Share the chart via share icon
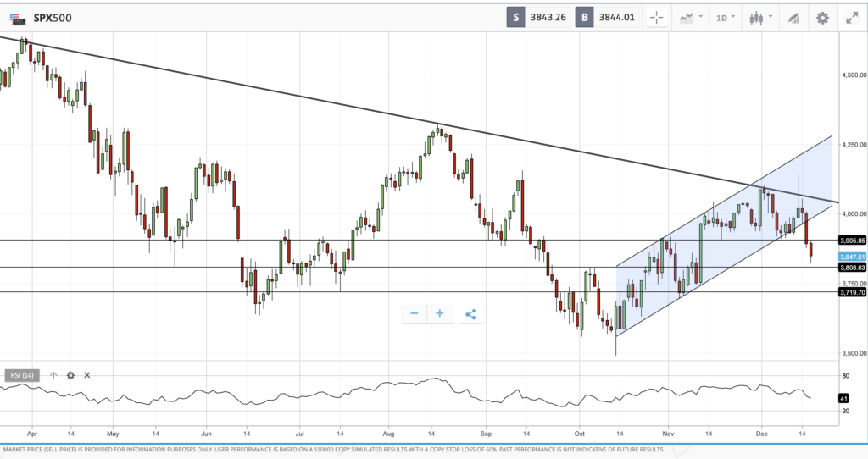The height and width of the screenshot is (459, 868). (x=470, y=314)
